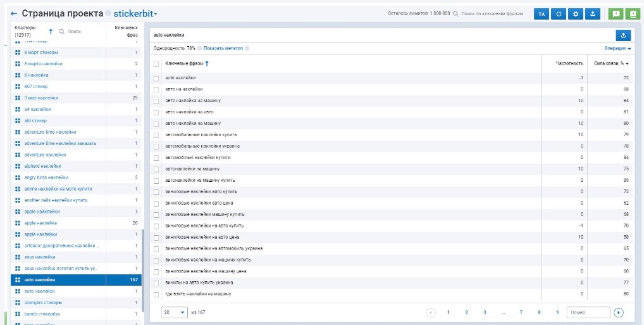
Task: Sort by Сила связи, % column arrow
Action: (628, 63)
